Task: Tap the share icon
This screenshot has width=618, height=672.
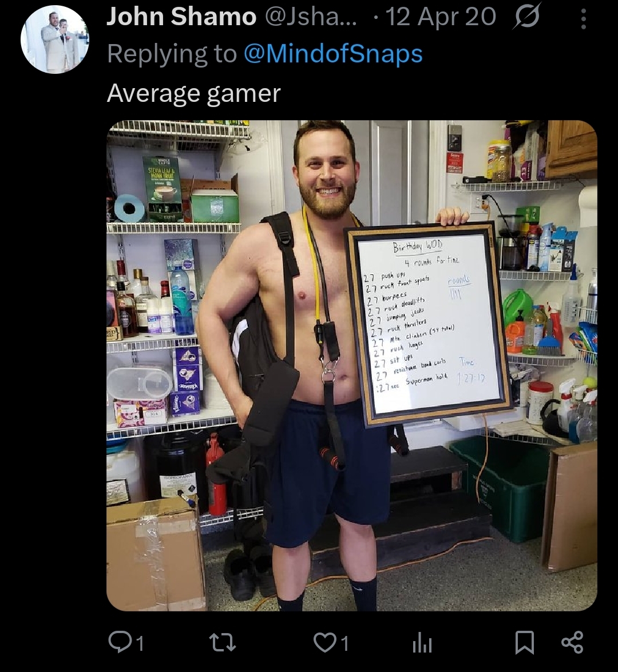Action: tap(572, 642)
